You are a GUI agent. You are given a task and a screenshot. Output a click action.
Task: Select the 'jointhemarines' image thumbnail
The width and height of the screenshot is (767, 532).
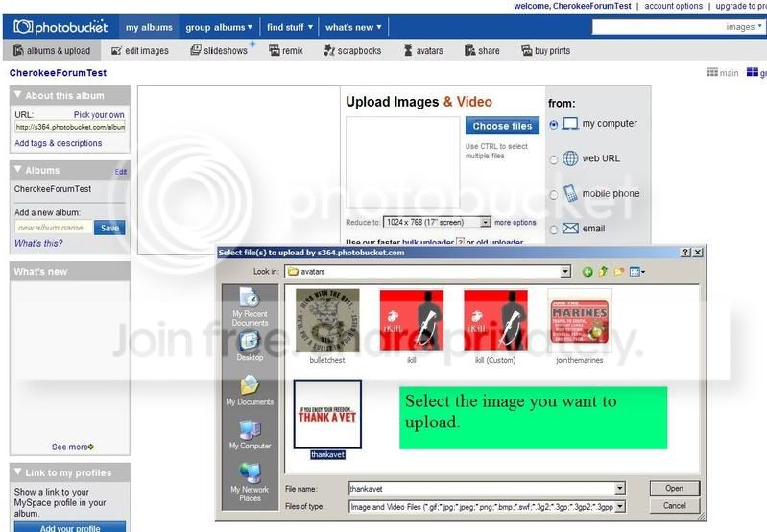tap(579, 321)
